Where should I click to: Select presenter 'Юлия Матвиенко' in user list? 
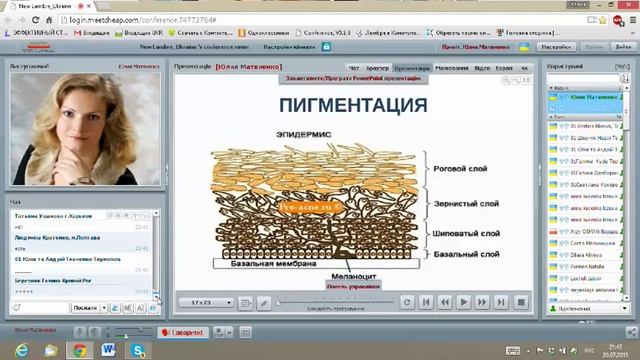coord(585,98)
